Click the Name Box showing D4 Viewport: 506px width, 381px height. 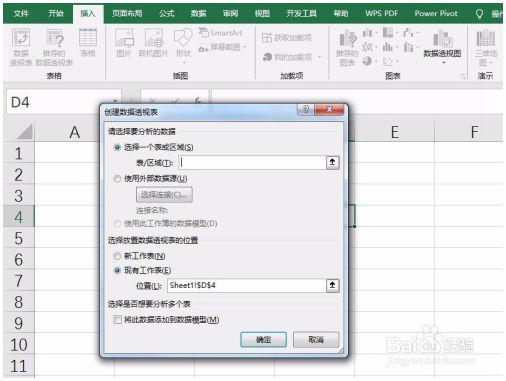(63, 102)
